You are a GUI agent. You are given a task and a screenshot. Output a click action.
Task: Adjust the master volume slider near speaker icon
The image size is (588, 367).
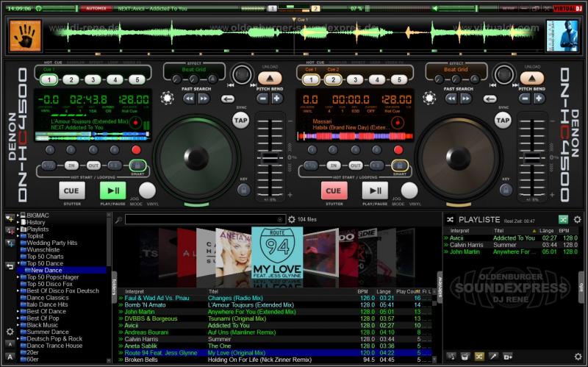point(457,8)
